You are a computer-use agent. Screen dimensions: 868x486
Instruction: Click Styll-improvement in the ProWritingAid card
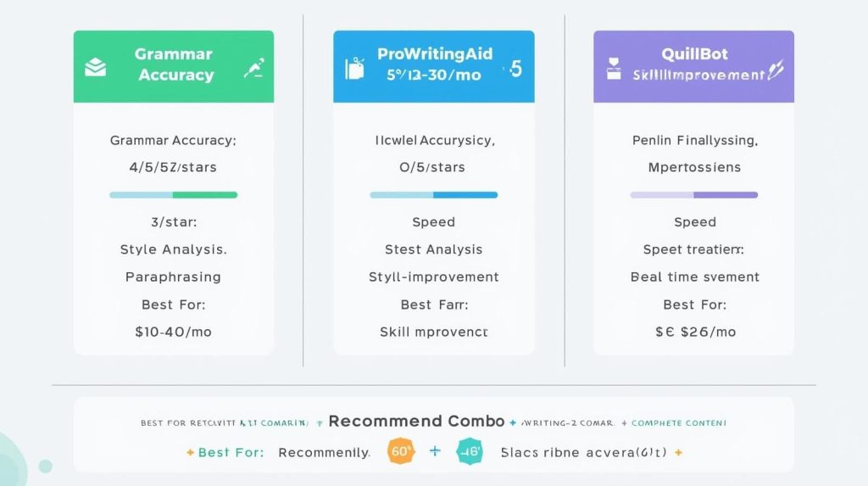pyautogui.click(x=433, y=277)
